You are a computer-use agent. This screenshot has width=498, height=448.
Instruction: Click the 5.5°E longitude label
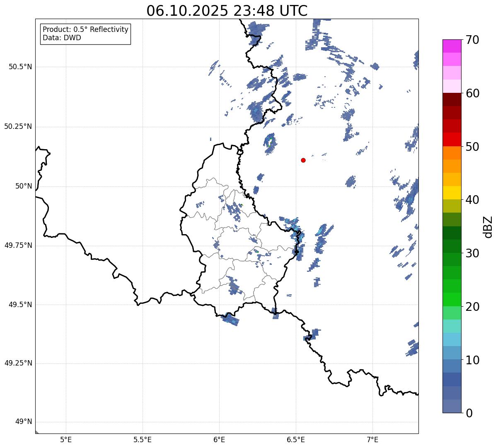pos(143,439)
